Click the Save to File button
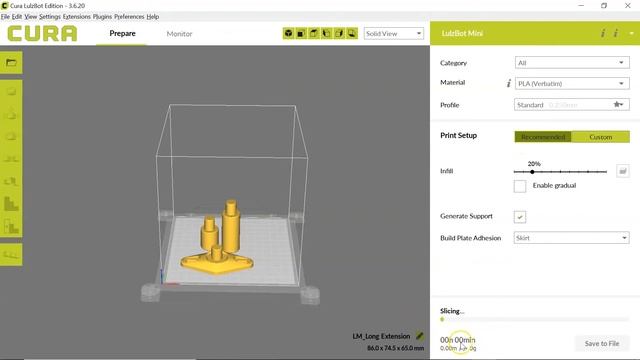Viewport: 640px width, 360px height. click(602, 343)
